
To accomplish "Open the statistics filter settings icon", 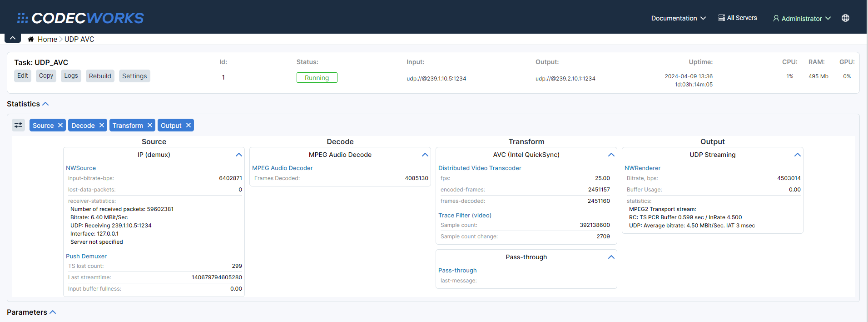I will 19,125.
